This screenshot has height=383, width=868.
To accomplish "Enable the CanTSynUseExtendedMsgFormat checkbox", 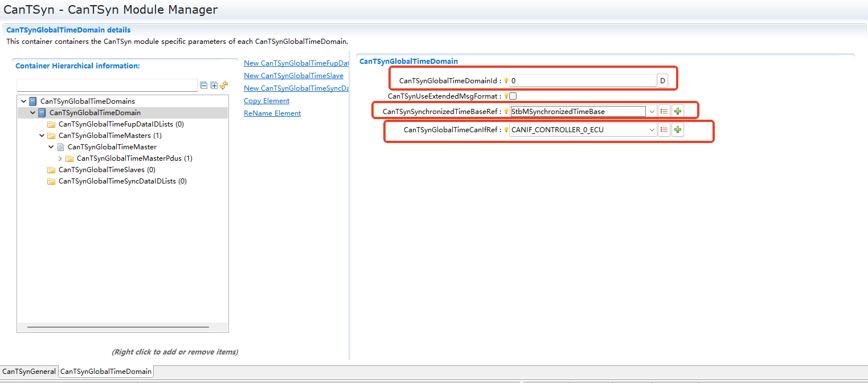I will [x=513, y=96].
